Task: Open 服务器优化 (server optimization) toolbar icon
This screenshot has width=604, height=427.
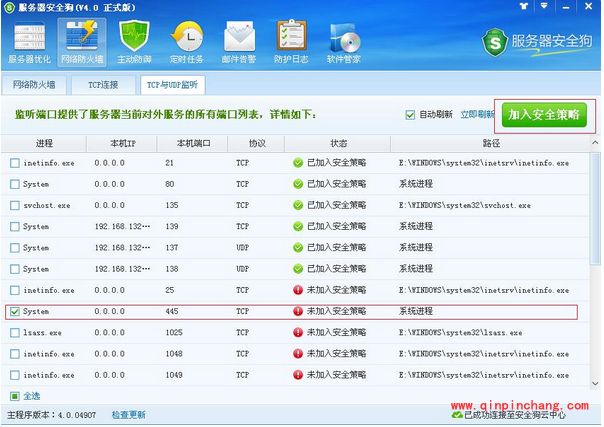Action: (27, 41)
